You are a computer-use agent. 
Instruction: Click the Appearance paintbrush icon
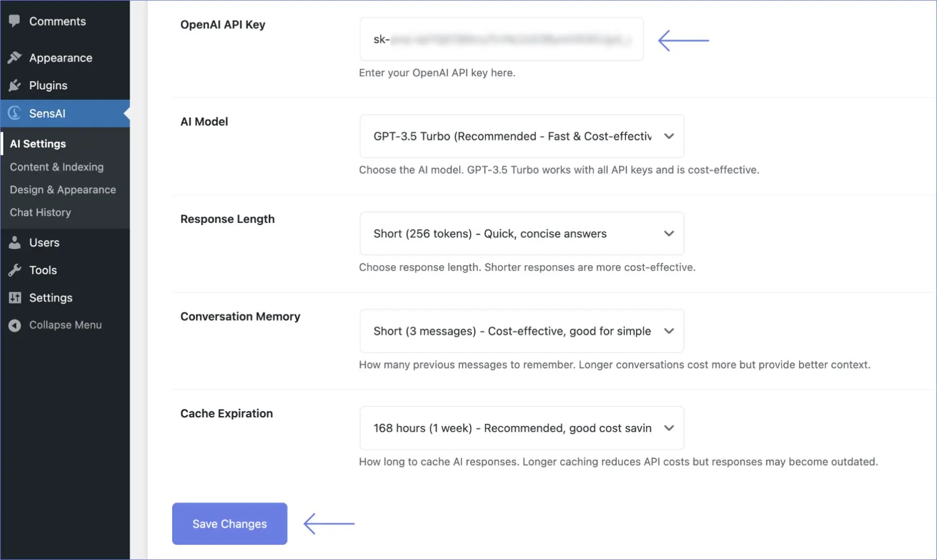tap(15, 58)
